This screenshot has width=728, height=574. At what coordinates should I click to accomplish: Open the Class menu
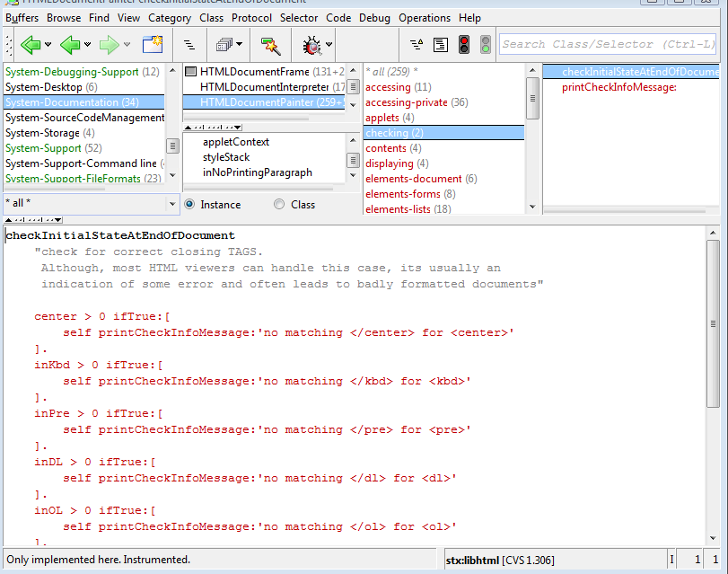[x=211, y=18]
